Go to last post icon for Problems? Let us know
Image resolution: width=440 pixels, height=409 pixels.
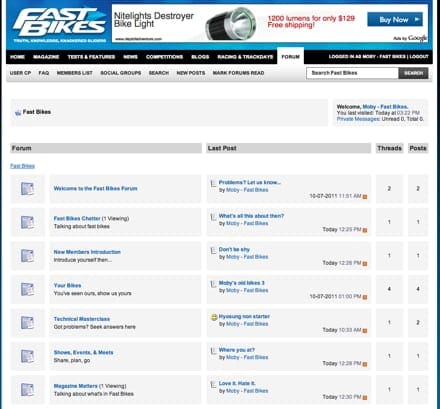click(x=365, y=197)
